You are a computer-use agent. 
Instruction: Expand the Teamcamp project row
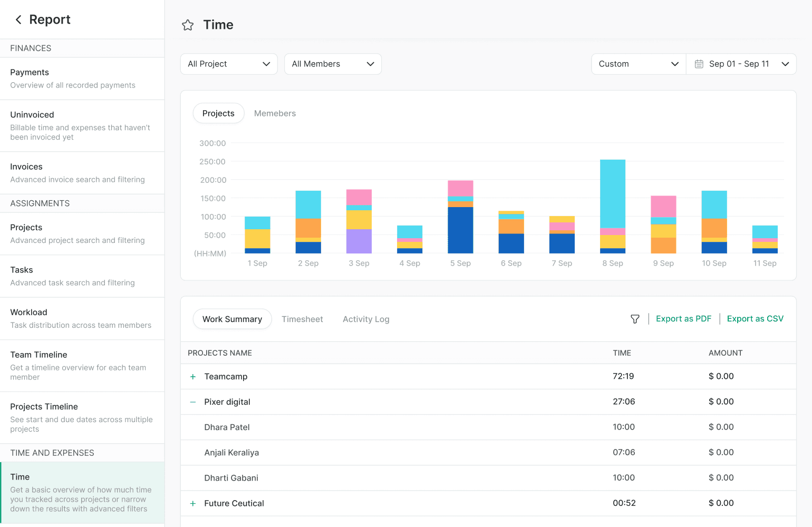[x=193, y=376]
